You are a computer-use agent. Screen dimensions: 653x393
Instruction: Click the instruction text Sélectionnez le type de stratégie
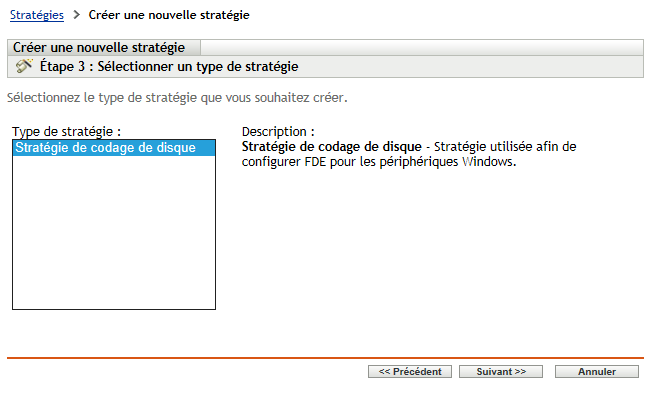pyautogui.click(x=177, y=98)
